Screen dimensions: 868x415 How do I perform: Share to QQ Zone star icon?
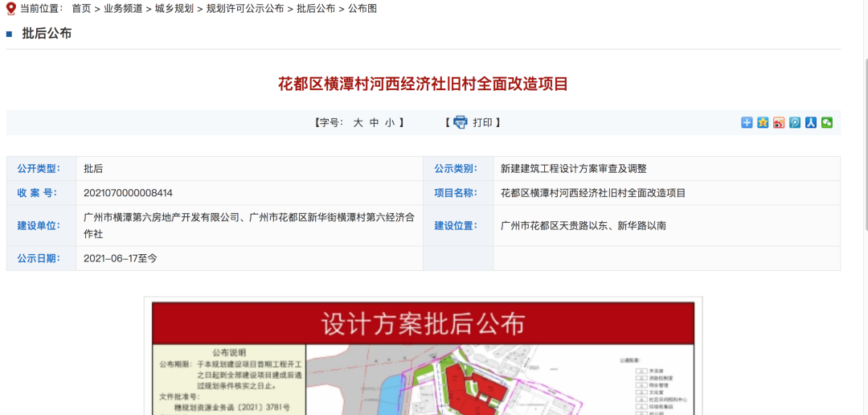(x=763, y=122)
